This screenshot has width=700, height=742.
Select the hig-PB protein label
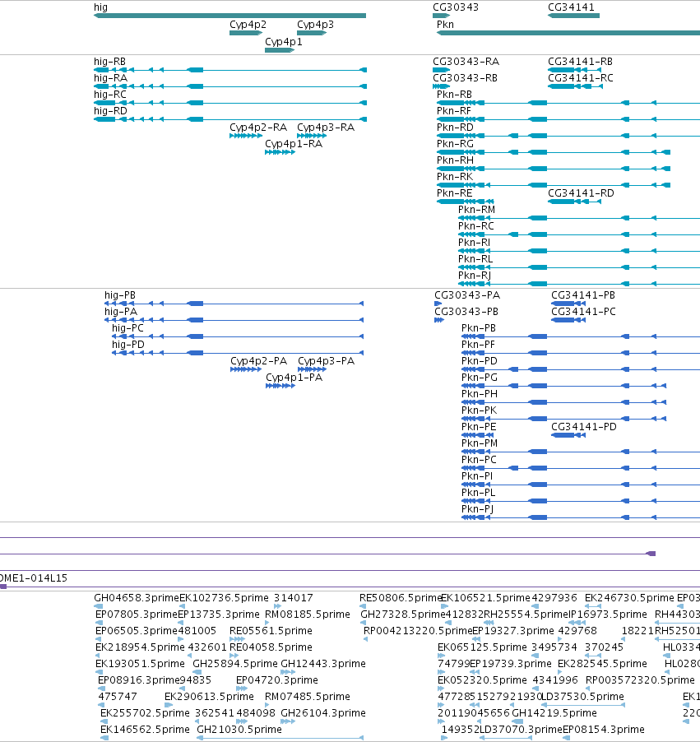pyautogui.click(x=120, y=295)
